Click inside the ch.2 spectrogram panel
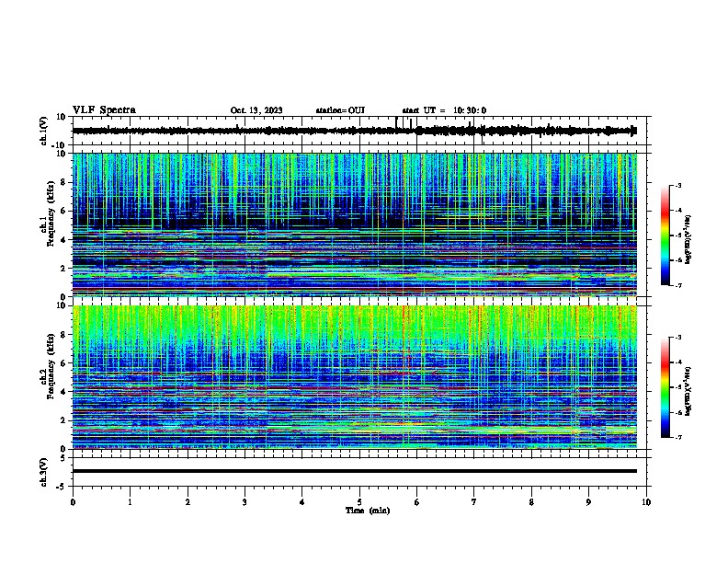This screenshot has width=728, height=563. tap(355, 377)
